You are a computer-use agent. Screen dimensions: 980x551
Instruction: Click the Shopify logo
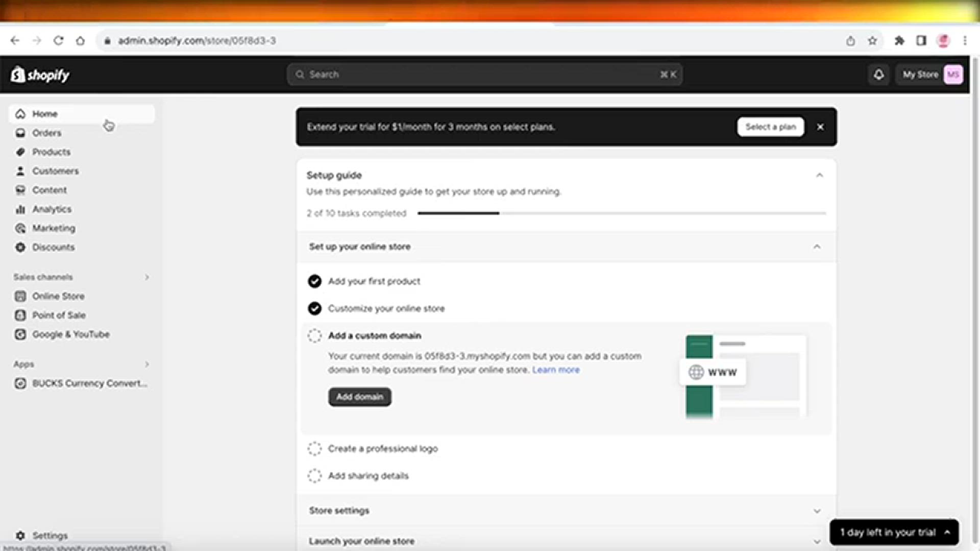40,74
